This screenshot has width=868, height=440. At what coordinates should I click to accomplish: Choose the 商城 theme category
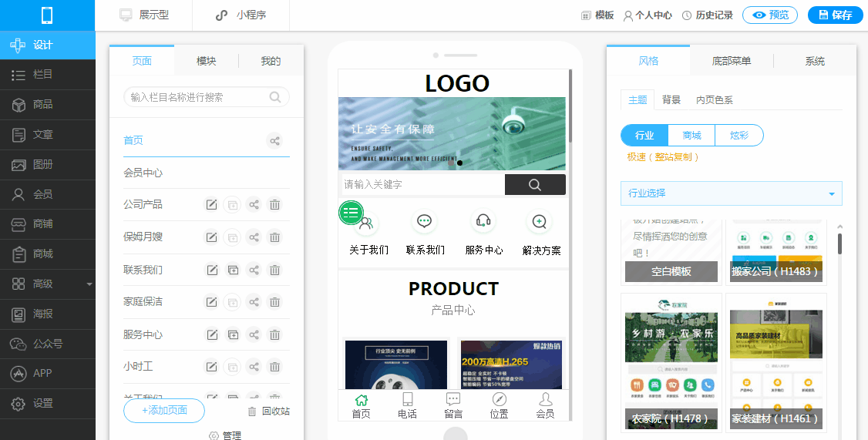click(x=692, y=135)
